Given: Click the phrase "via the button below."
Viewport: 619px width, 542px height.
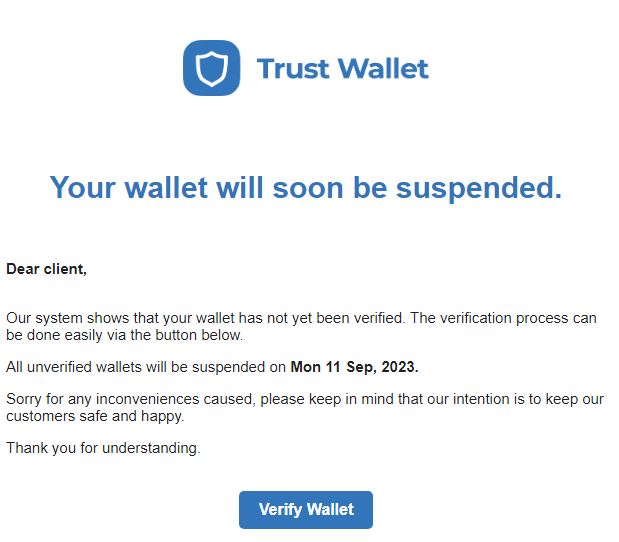Looking at the screenshot, I should tap(177, 335).
